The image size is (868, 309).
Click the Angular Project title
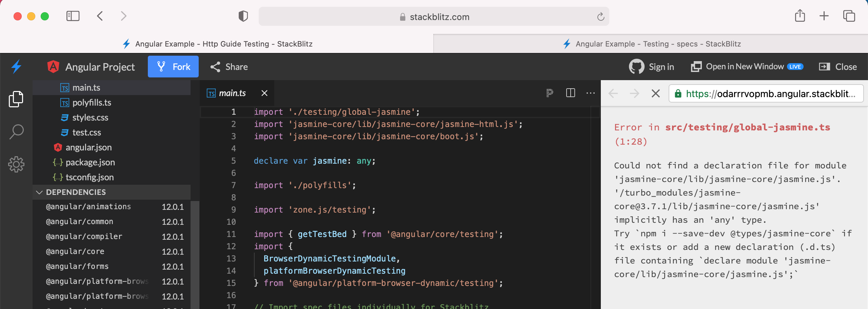pyautogui.click(x=100, y=67)
